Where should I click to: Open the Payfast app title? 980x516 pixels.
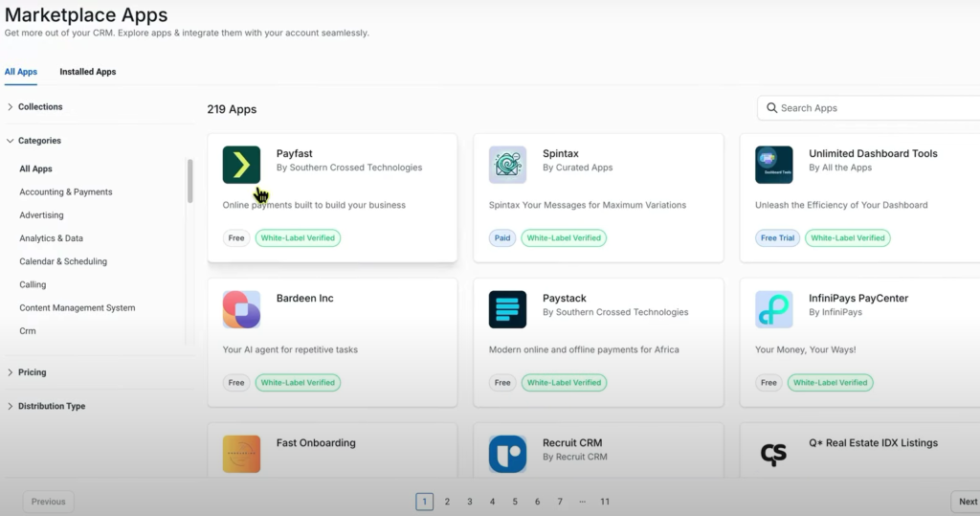pos(295,153)
